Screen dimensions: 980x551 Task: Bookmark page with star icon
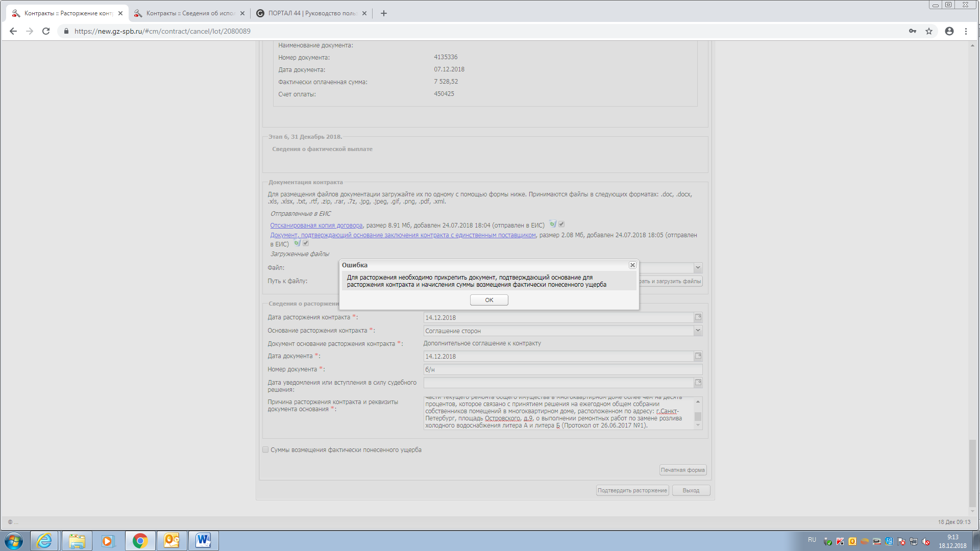click(x=929, y=31)
